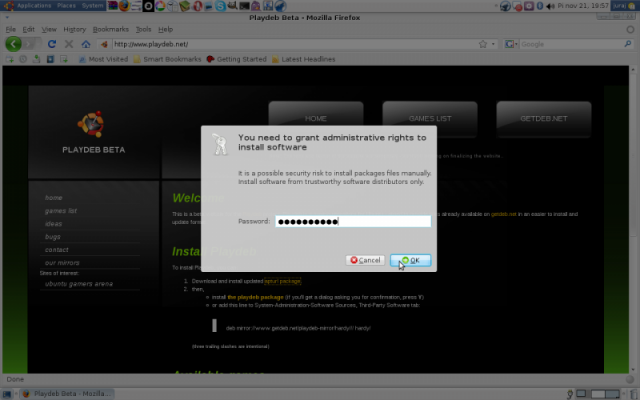Click the GETDEB.NET button on page
640x400 pixels.
point(544,118)
